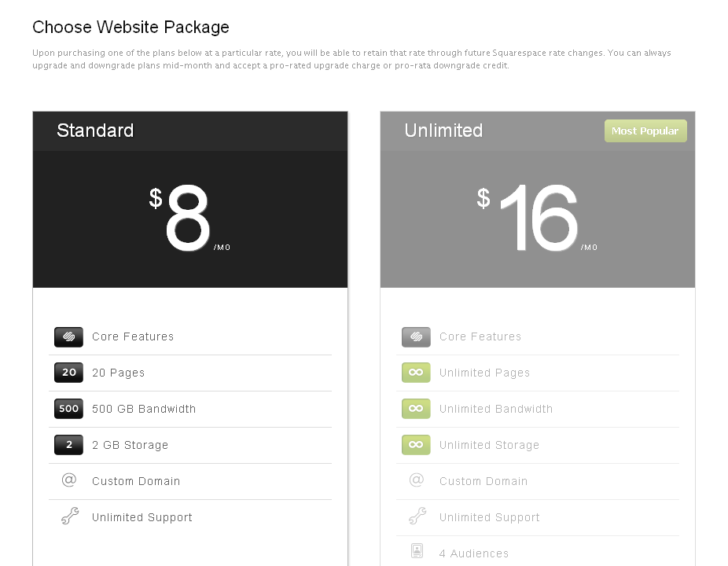728x566 pixels.
Task: Select the Unlimited plan header
Action: [x=443, y=130]
